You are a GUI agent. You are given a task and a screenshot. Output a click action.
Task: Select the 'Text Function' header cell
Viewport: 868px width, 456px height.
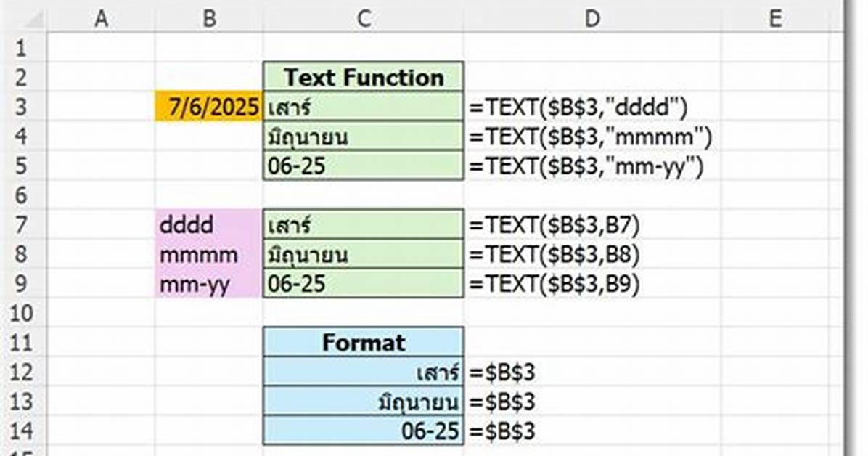click(364, 77)
